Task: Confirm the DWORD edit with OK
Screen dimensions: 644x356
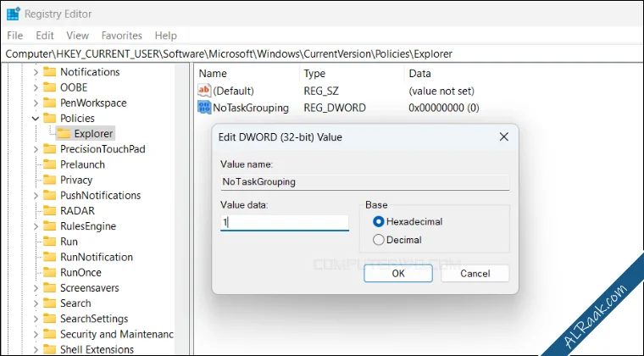Action: click(x=398, y=274)
